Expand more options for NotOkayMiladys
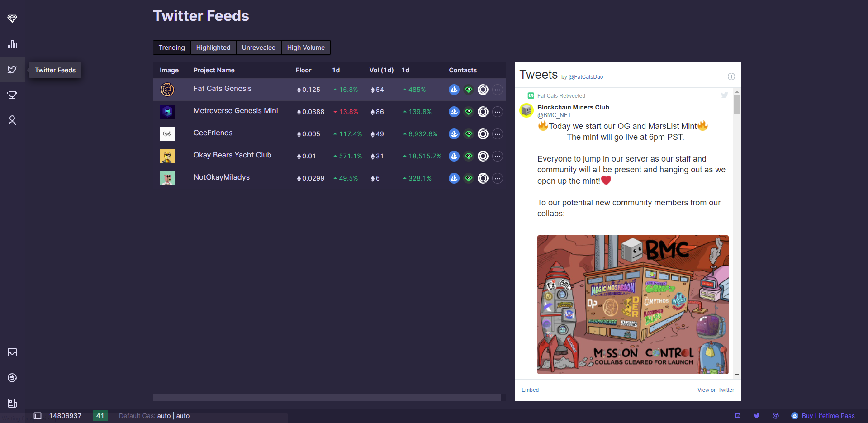868x423 pixels. tap(498, 178)
